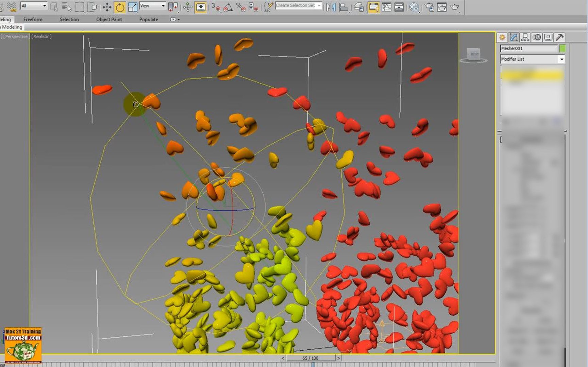Click the Select by Name icon
Screen dimensions: 588x367
tap(67, 7)
